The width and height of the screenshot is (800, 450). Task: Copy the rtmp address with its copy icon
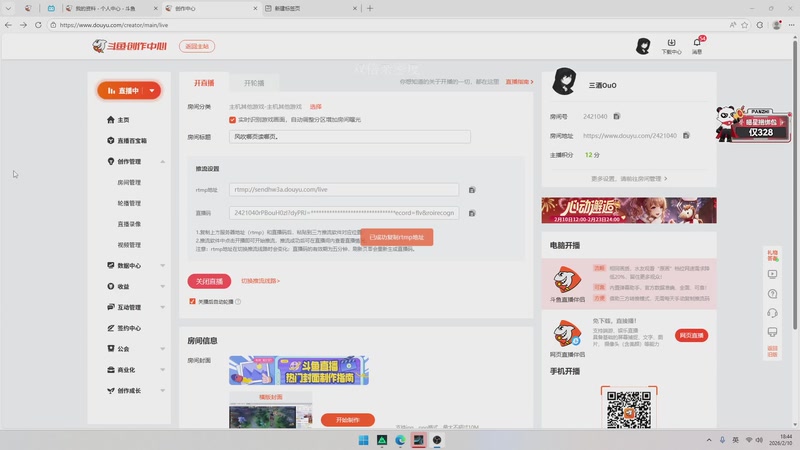(x=472, y=190)
